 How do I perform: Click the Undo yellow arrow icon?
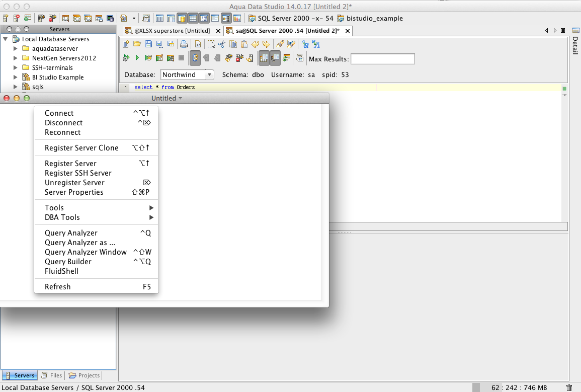pos(256,44)
